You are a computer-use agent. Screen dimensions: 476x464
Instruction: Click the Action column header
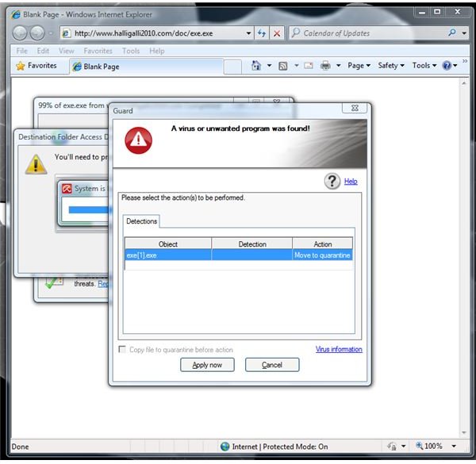[322, 244]
